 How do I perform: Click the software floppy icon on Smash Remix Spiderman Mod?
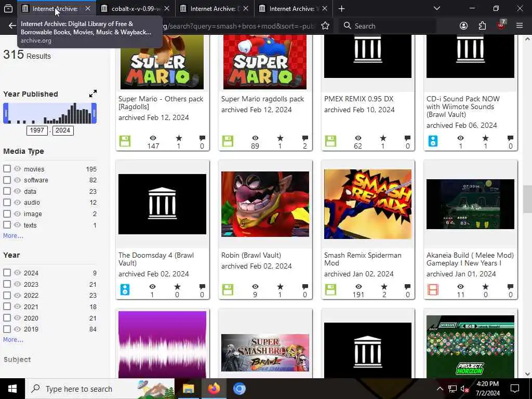coord(330,290)
